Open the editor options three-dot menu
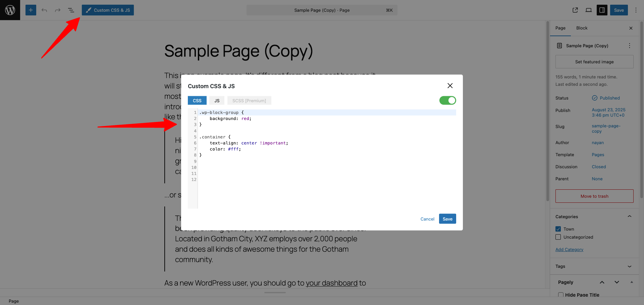 [636, 10]
